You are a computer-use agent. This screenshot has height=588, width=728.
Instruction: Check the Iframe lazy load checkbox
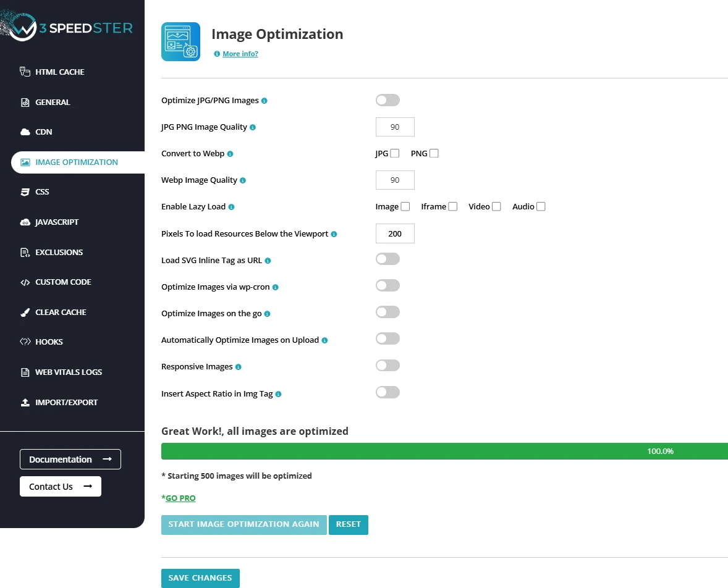tap(453, 206)
